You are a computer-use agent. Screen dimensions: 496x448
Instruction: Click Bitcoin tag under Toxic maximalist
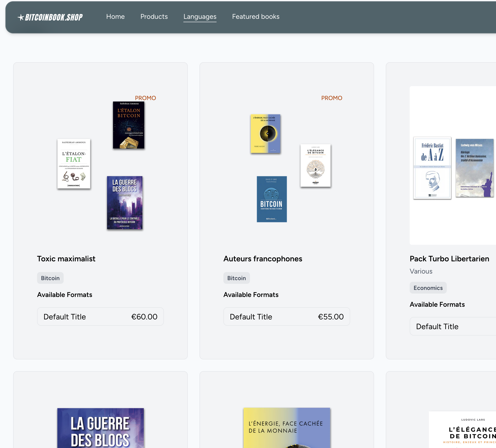click(x=50, y=278)
